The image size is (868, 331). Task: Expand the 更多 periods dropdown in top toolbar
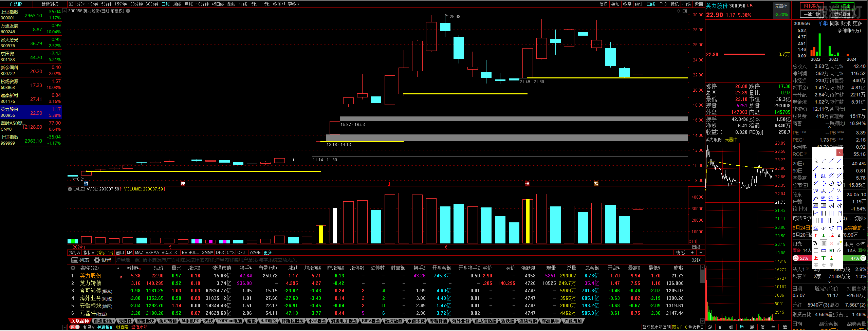[x=294, y=4]
